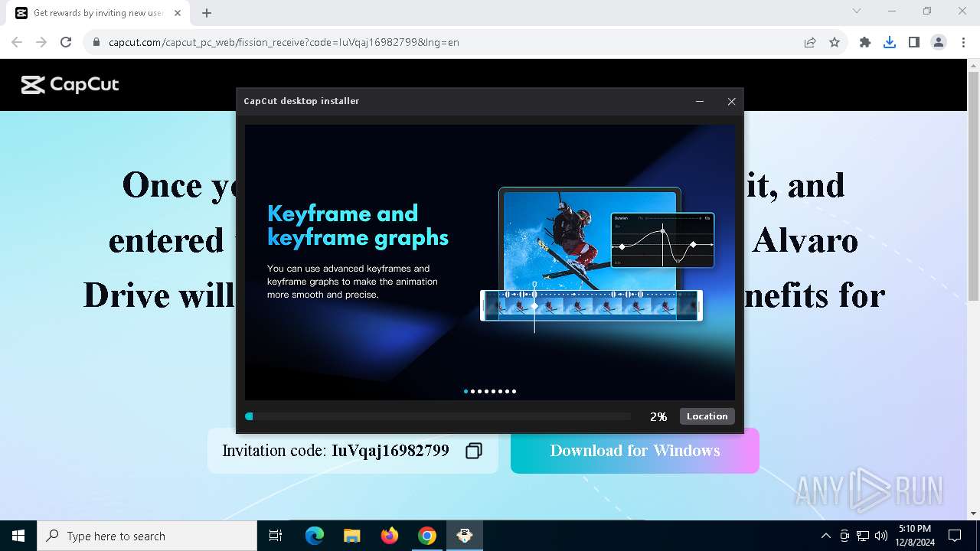Switch to CapCut installer taskbar icon
Screen dimensions: 980x551
(x=464, y=536)
